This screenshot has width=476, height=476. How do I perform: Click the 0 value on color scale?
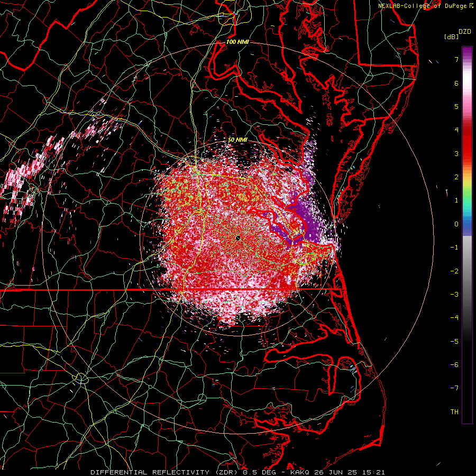pyautogui.click(x=456, y=224)
